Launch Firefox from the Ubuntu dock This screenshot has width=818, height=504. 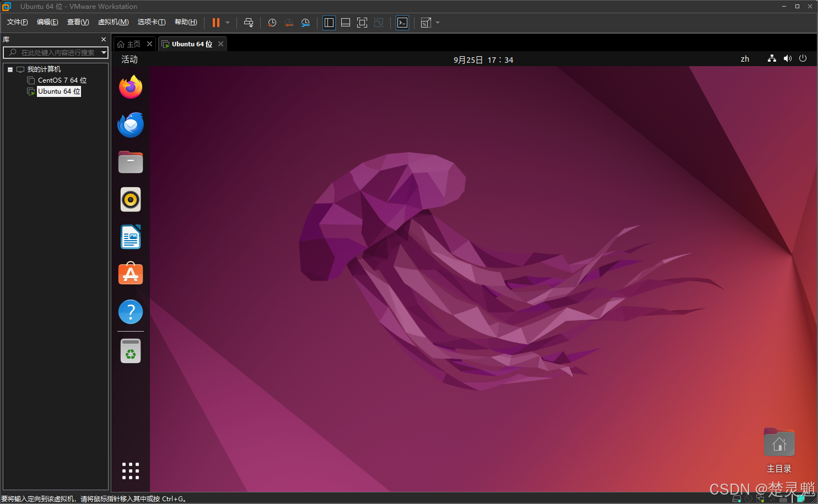point(131,87)
